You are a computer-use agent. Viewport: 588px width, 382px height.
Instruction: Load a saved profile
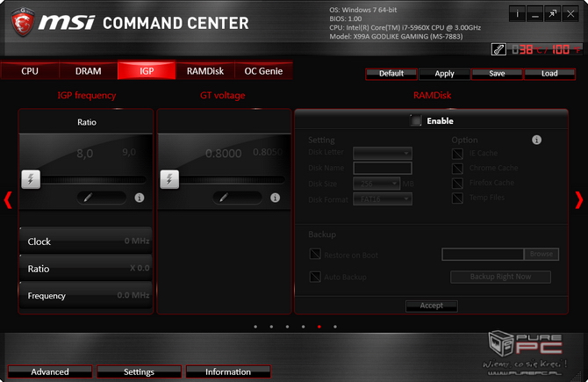click(x=549, y=74)
